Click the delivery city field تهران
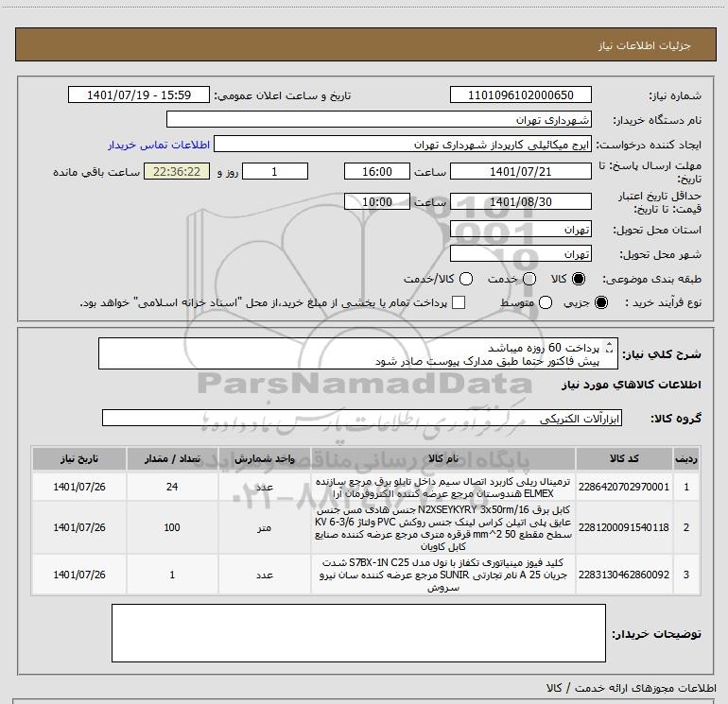Image resolution: width=728 pixels, height=704 pixels. [x=520, y=253]
